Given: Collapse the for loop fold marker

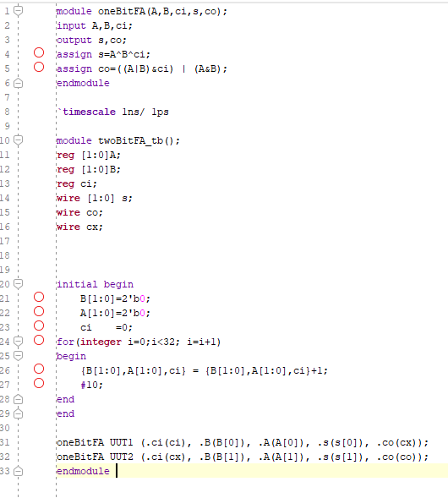Looking at the screenshot, I should pos(19,342).
